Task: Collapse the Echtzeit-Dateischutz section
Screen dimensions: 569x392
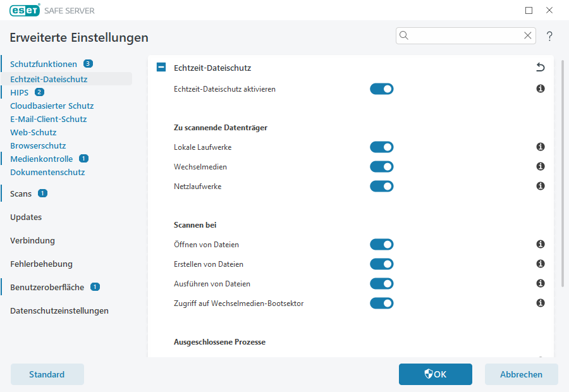Action: (x=161, y=67)
